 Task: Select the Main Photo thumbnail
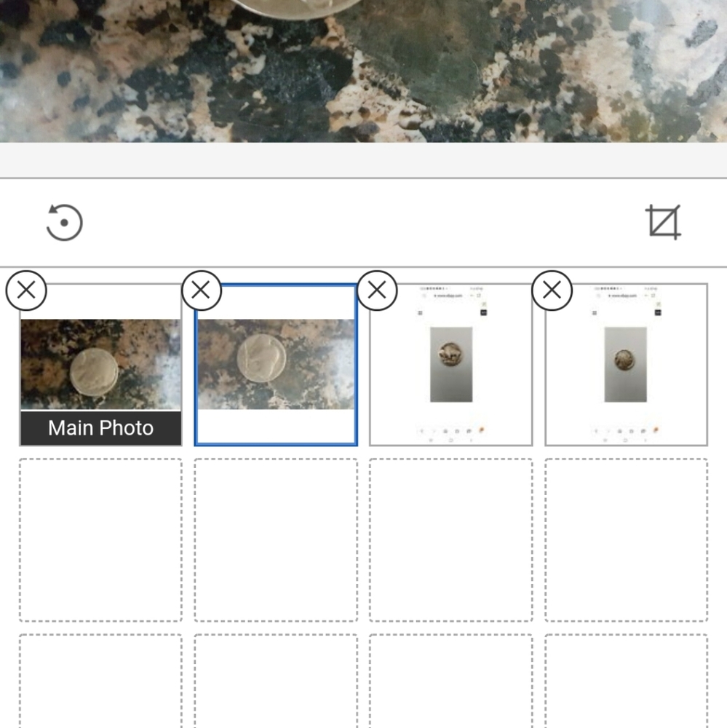coord(100,365)
